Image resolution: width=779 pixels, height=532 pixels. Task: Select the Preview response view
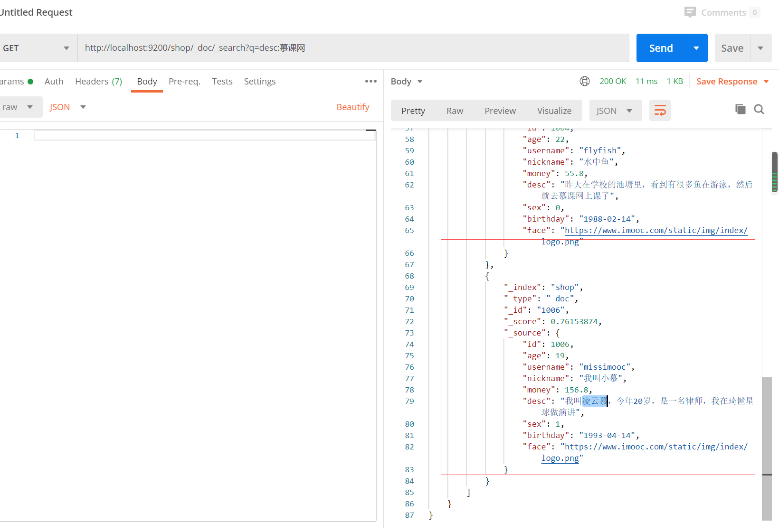point(500,111)
